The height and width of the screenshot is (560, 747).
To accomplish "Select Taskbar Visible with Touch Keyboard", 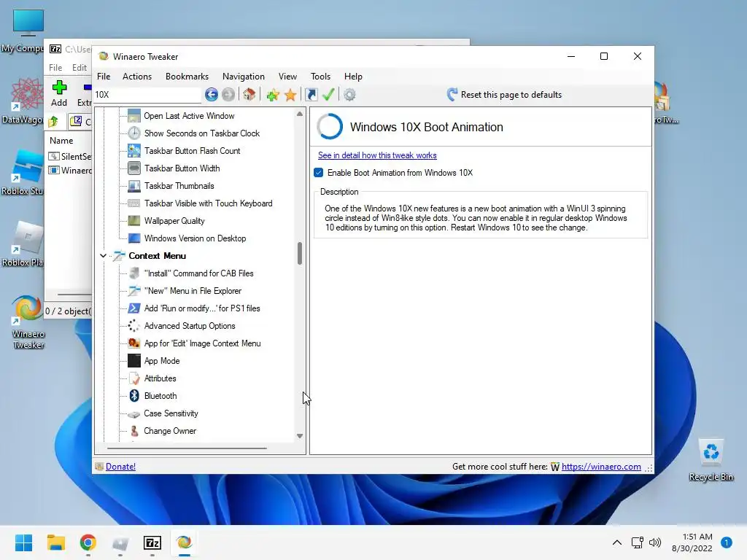I will 208,203.
